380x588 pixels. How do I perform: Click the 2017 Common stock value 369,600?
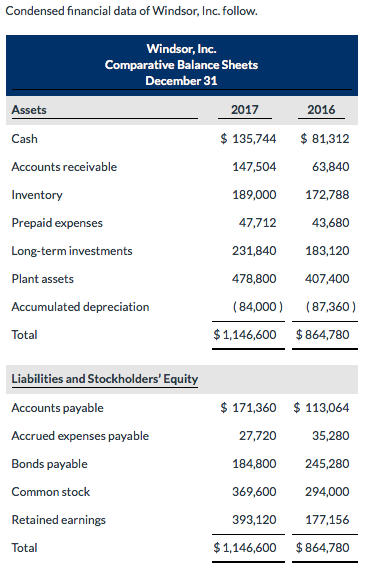coord(254,492)
